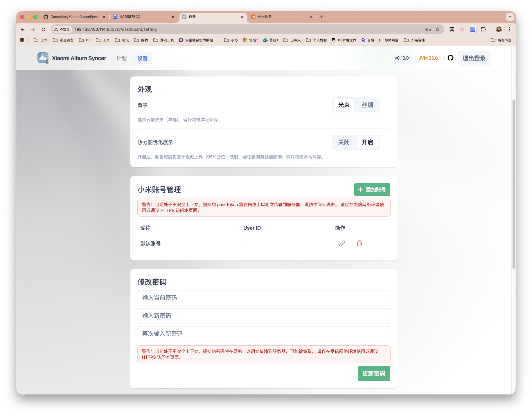The height and width of the screenshot is (416, 532).
Task: Click the 输入新密码 input field
Action: [x=264, y=316]
